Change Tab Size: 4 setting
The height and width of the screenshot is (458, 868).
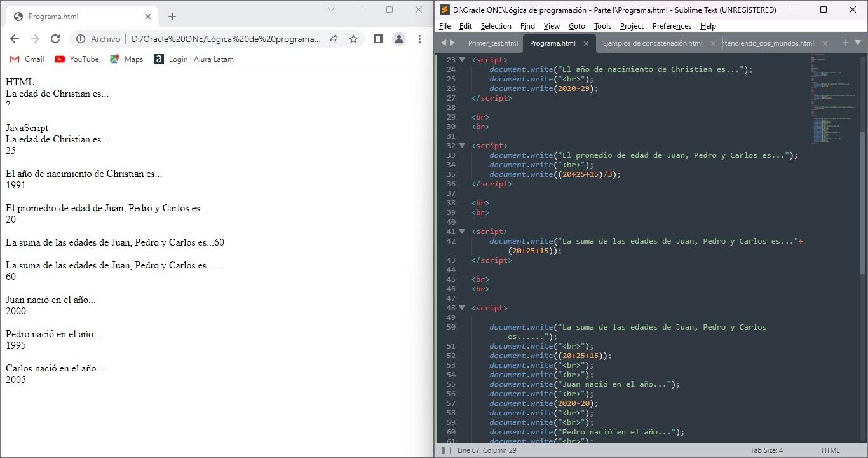point(766,450)
